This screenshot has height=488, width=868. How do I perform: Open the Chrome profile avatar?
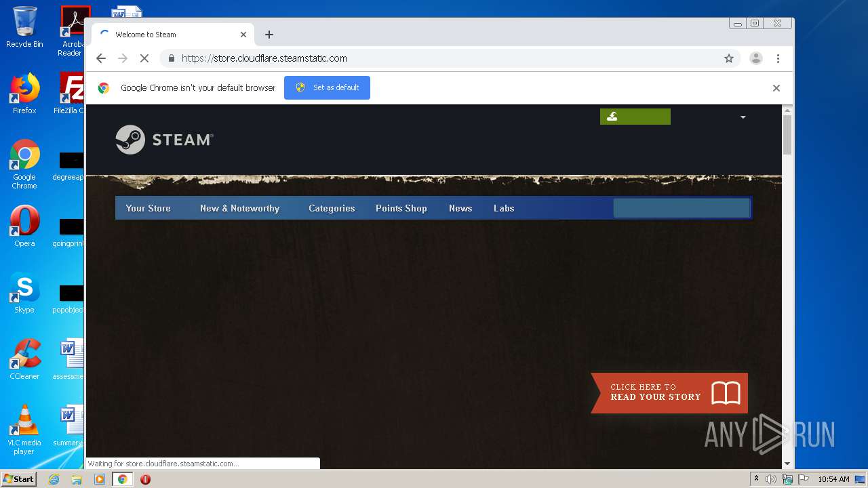click(756, 58)
